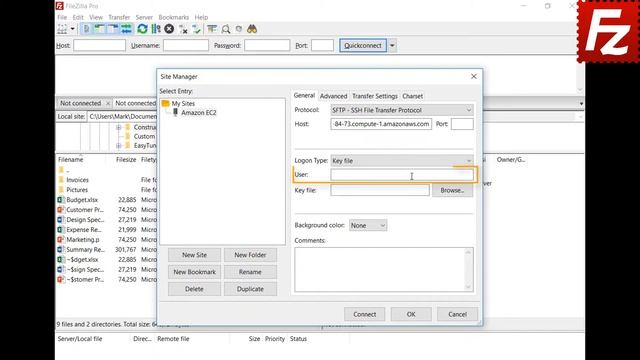This screenshot has width=640, height=360.
Task: Open the Logon Type dropdown
Action: [x=402, y=160]
